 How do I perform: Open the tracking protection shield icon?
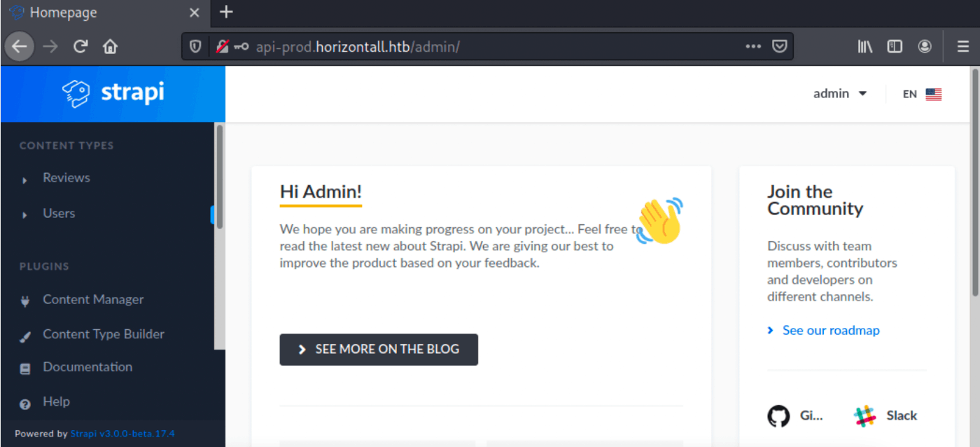click(x=195, y=47)
